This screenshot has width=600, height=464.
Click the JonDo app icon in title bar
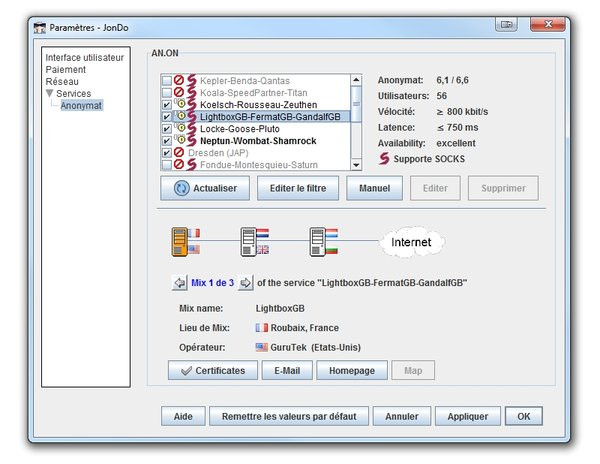pos(40,28)
